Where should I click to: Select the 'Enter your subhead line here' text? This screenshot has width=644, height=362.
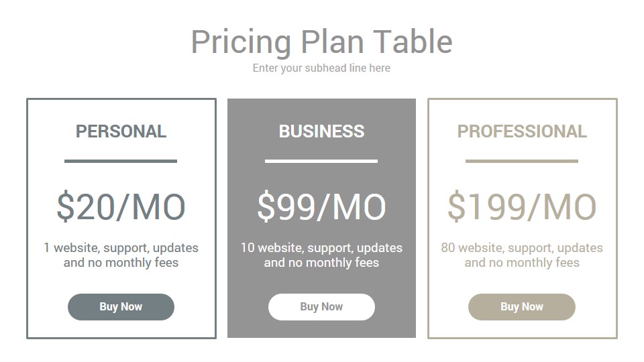321,68
